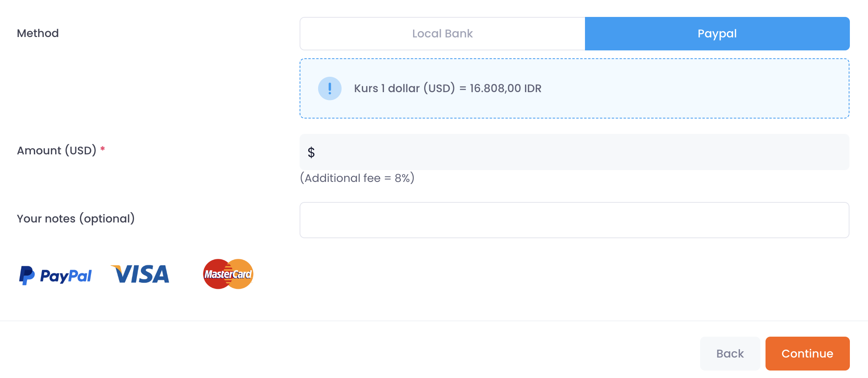Select the Paypal payment method tab
868x378 pixels.
(x=717, y=33)
